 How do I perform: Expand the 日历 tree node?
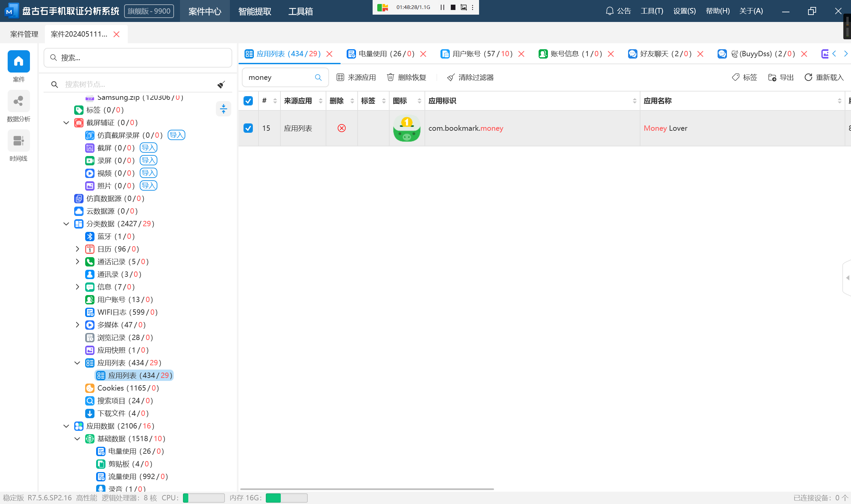point(78,249)
